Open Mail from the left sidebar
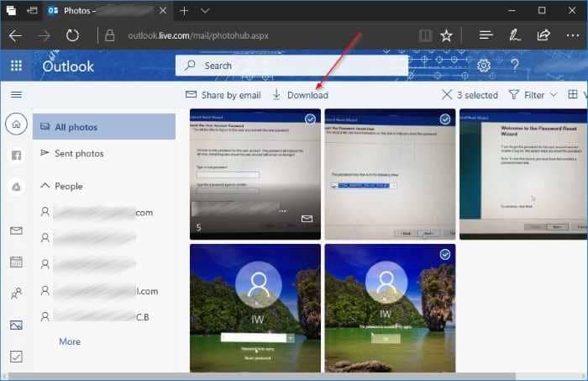Screen dimensions: 588x381 [x=16, y=230]
